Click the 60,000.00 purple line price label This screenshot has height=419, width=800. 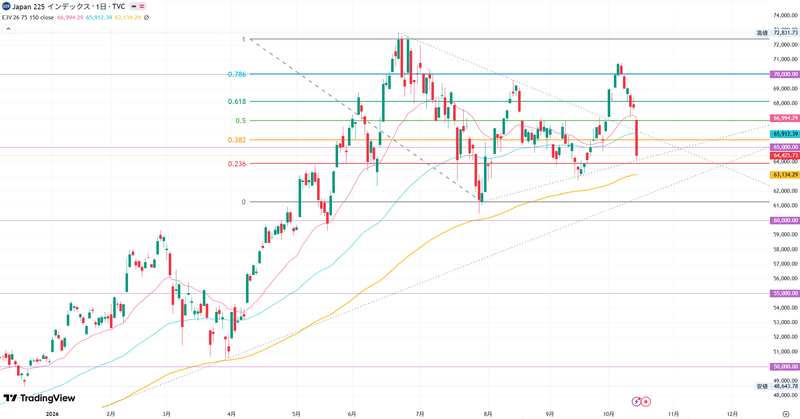785,220
